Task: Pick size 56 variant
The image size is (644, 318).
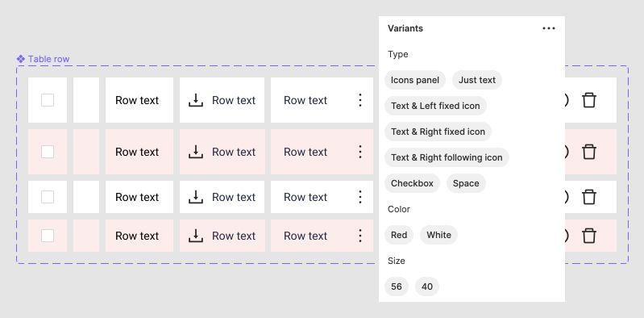Action: pos(397,287)
